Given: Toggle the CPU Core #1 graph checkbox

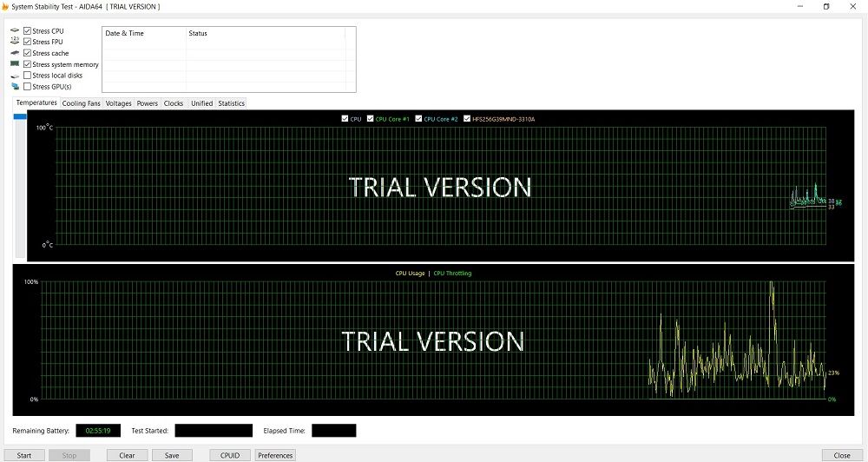Looking at the screenshot, I should [371, 119].
